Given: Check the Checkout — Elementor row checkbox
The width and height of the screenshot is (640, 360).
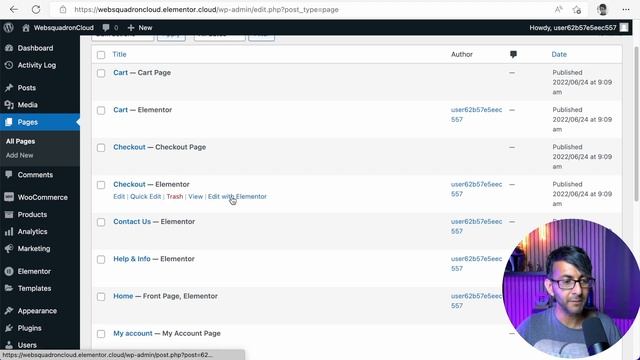Looking at the screenshot, I should [x=101, y=185].
